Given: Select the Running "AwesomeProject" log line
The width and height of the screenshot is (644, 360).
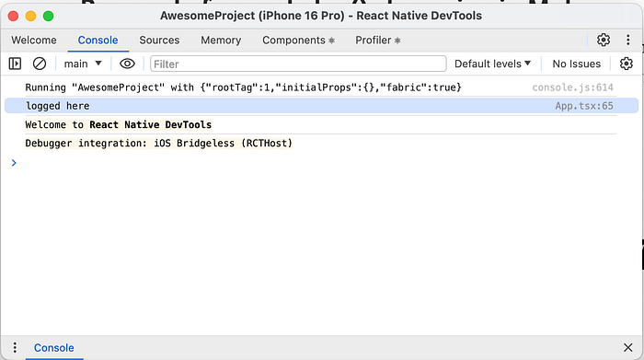Looking at the screenshot, I should pos(243,87).
